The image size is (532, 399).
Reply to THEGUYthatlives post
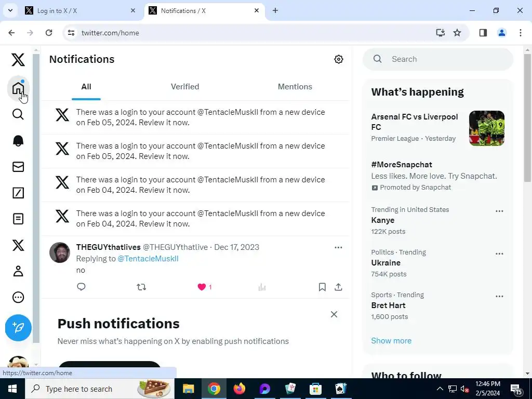coord(81,287)
